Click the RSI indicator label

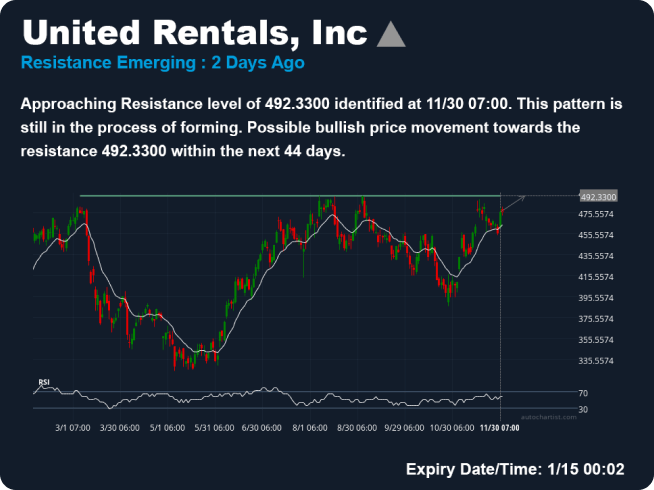pos(44,382)
